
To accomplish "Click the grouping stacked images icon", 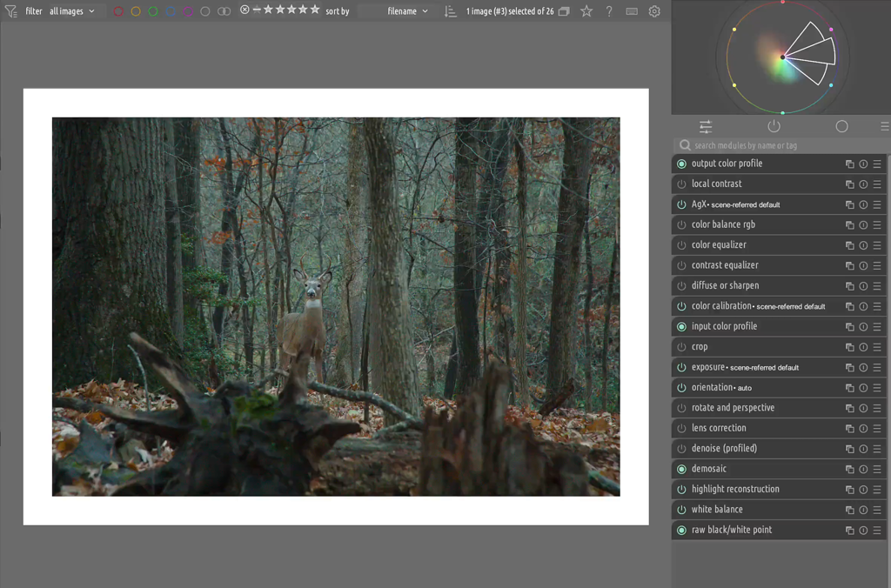I will pyautogui.click(x=564, y=11).
